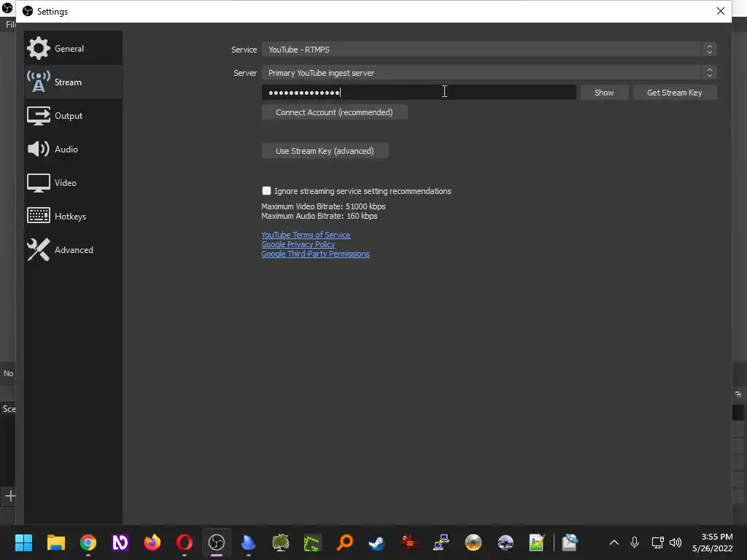Screen dimensions: 747x560
Task: Open File Explorer from the taskbar
Action: click(x=55, y=542)
